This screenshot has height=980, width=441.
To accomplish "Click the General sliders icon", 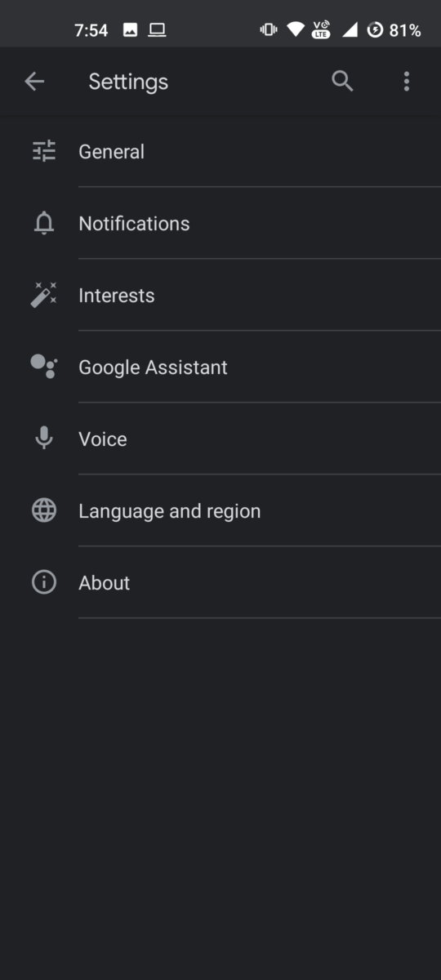I will coord(44,151).
